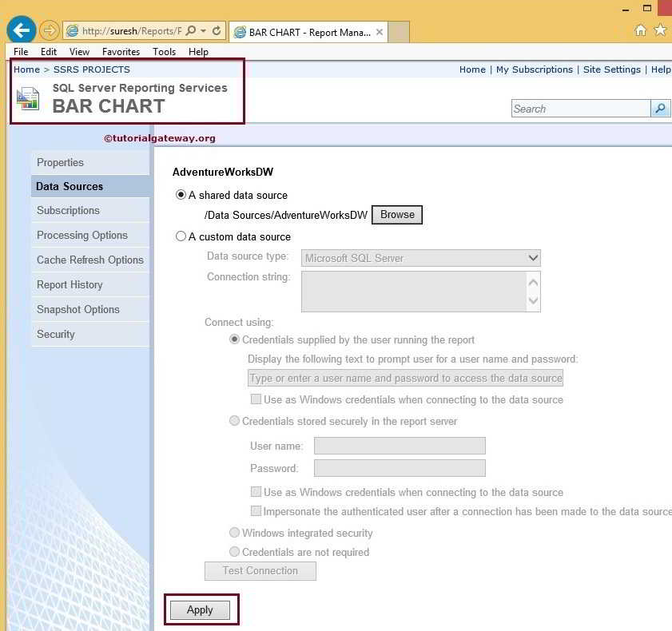Click the top-right Home link
This screenshot has width=672, height=631.
[472, 69]
